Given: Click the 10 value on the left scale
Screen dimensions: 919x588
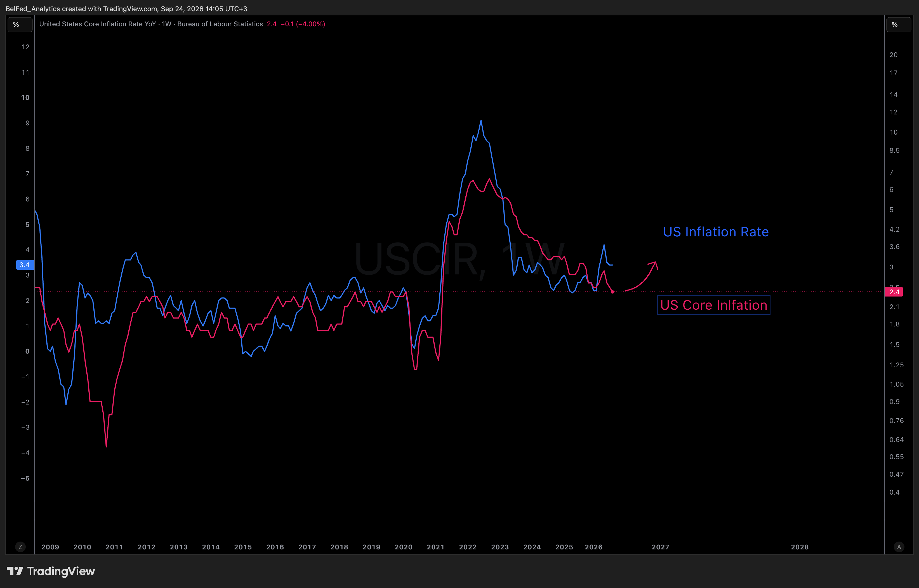Looking at the screenshot, I should pyautogui.click(x=25, y=97).
